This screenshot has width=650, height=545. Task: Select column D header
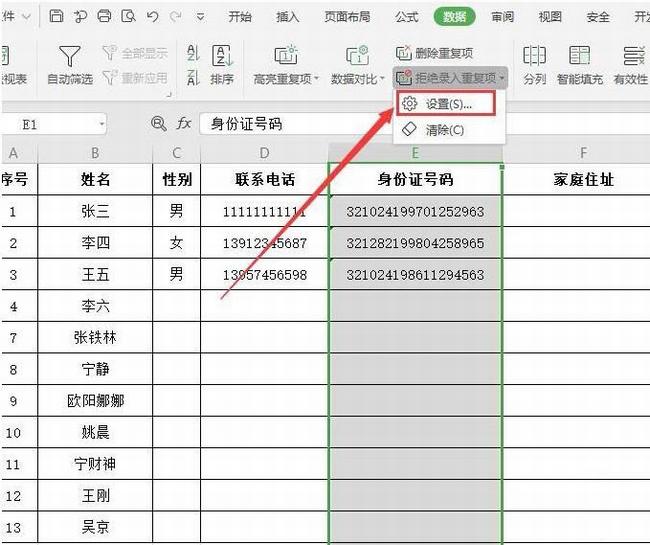pyautogui.click(x=264, y=153)
